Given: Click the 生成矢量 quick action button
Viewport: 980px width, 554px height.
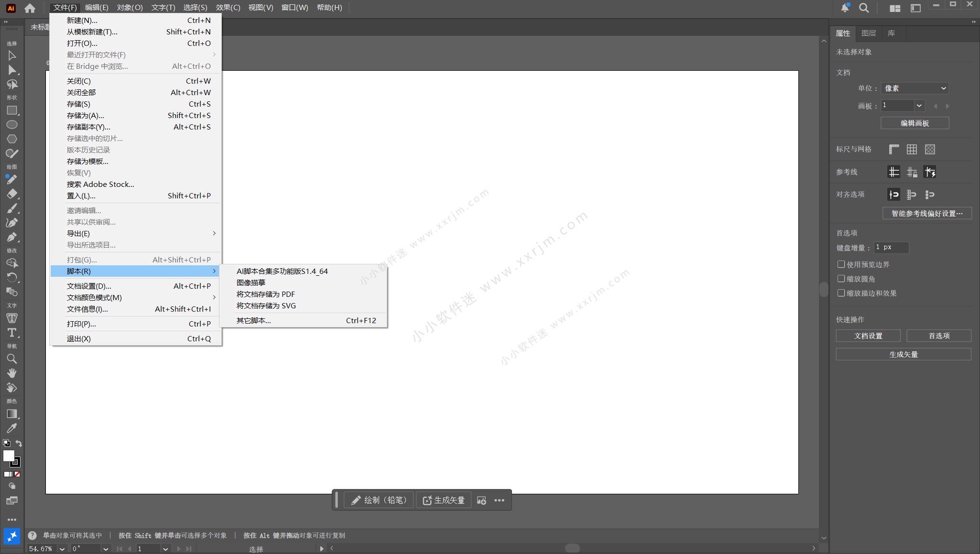Looking at the screenshot, I should tap(903, 354).
